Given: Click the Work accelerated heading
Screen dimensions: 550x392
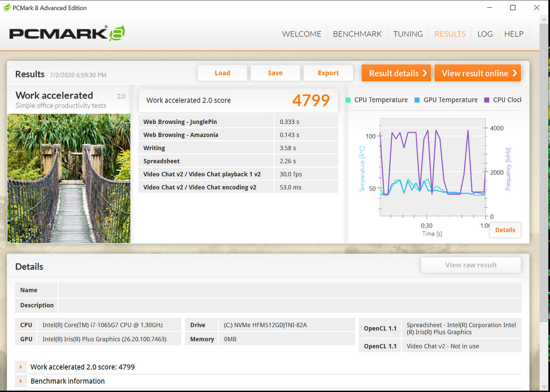Looking at the screenshot, I should 54,95.
